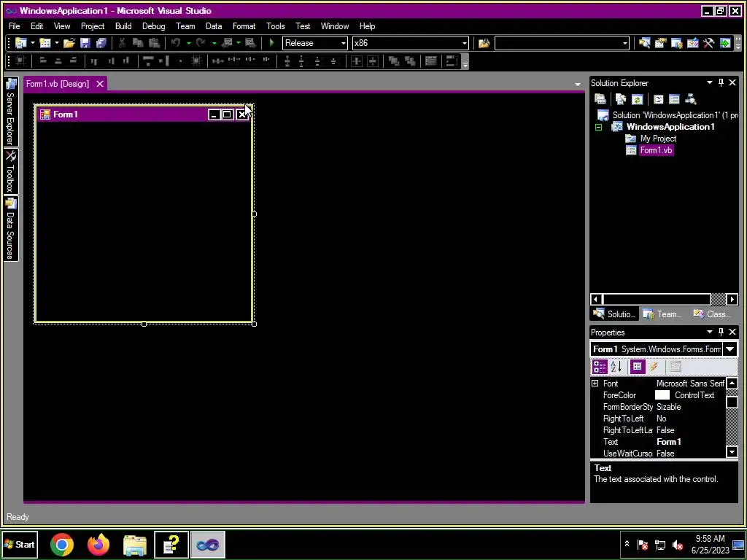Open the Properties Window toolbar icon

pos(660,43)
